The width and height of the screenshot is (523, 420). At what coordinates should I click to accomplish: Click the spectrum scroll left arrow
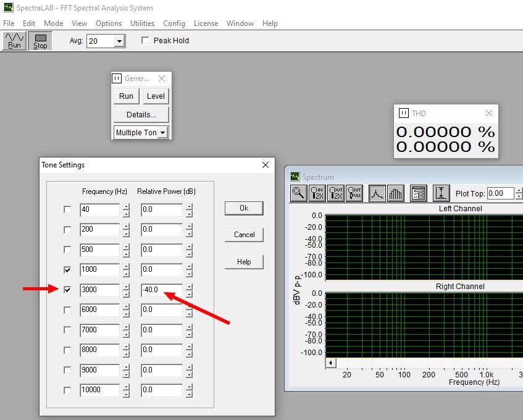click(x=330, y=363)
